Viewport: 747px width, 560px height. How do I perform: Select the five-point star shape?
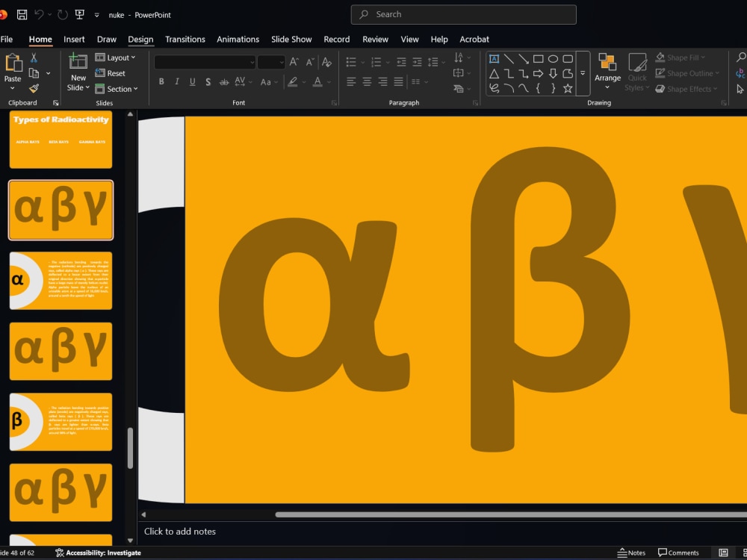pyautogui.click(x=568, y=88)
